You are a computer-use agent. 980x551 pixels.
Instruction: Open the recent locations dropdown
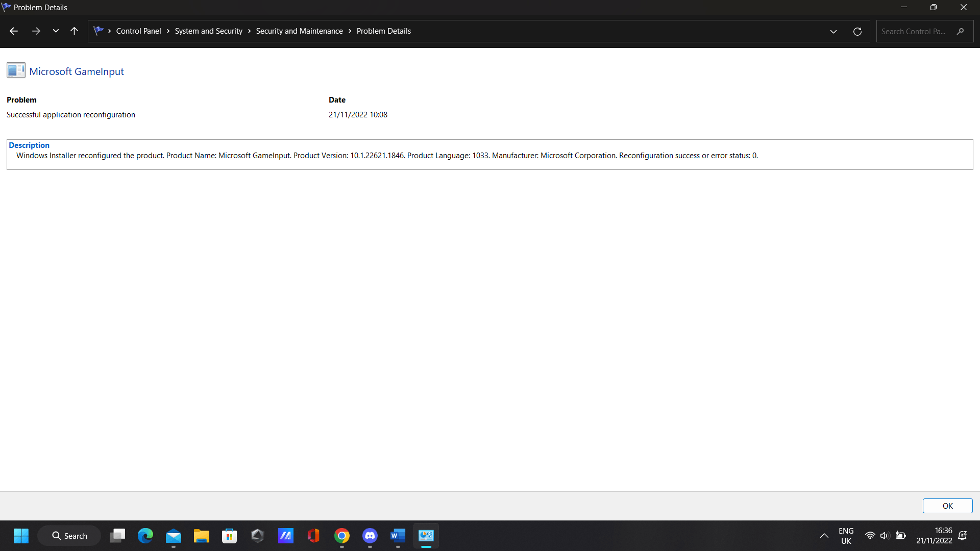(56, 31)
